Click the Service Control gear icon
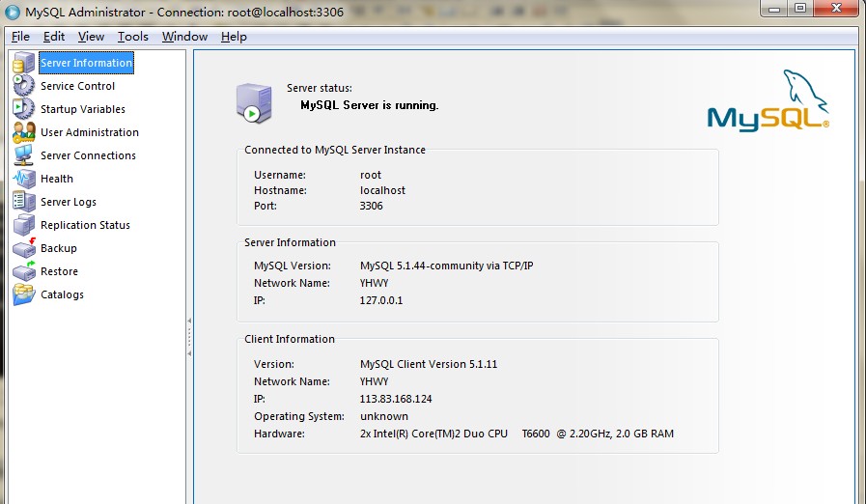The width and height of the screenshot is (866, 504). [23, 86]
